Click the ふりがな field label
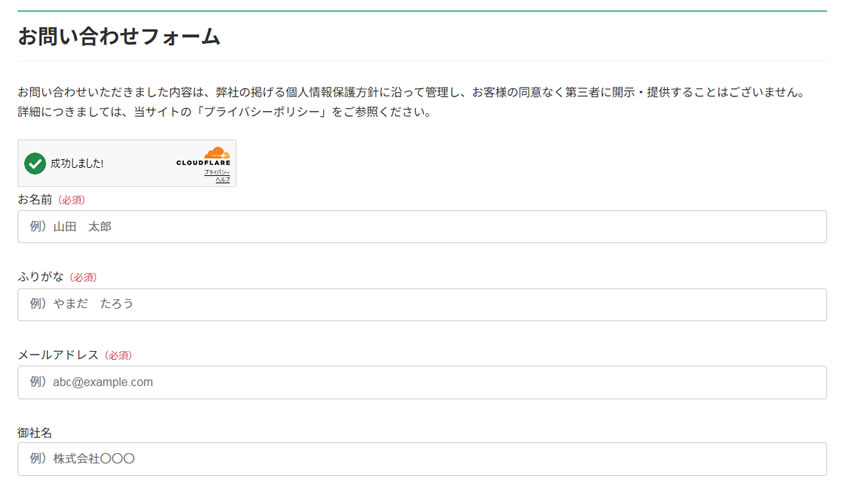The width and height of the screenshot is (860, 492). [x=41, y=277]
